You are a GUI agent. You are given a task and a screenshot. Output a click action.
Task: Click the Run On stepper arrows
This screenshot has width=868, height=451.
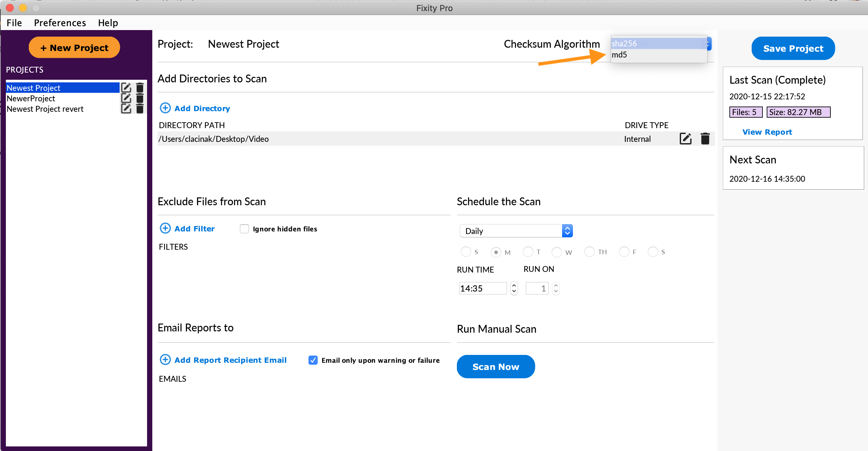tap(556, 289)
